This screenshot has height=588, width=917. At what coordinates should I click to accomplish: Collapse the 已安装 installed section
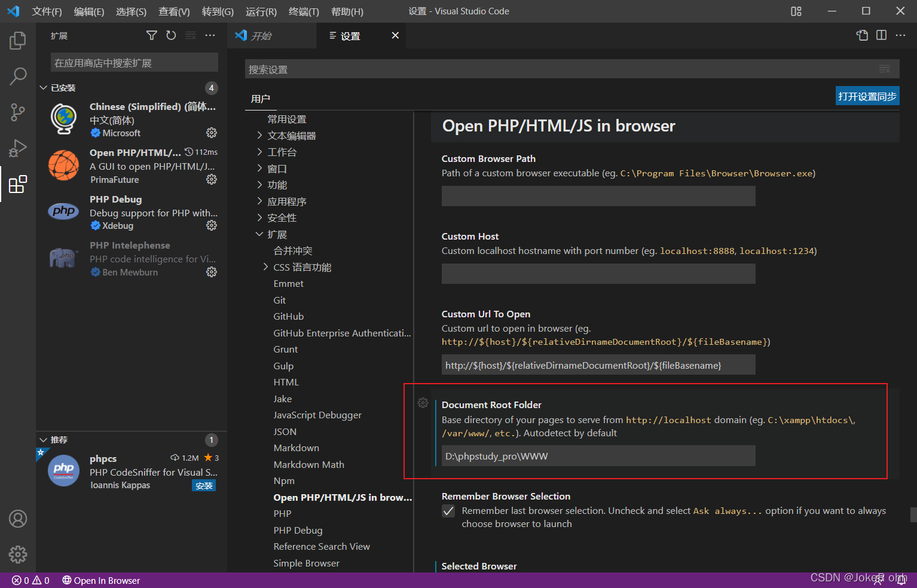[x=44, y=88]
